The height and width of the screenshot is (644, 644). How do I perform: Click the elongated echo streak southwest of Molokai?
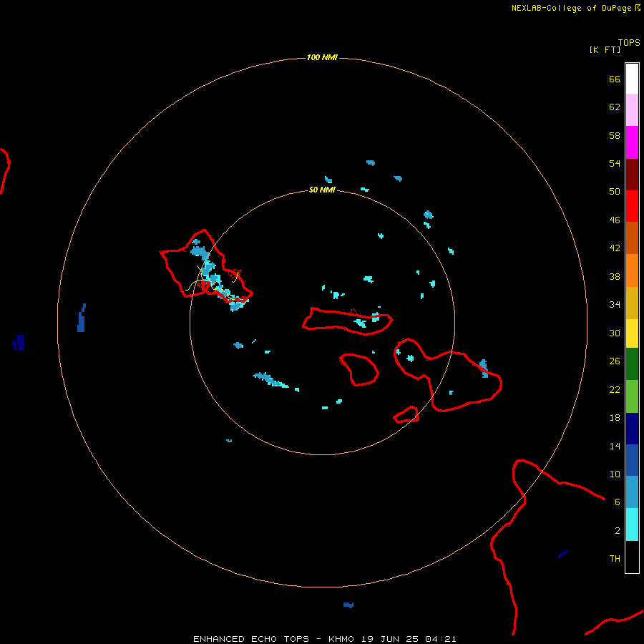click(x=271, y=380)
